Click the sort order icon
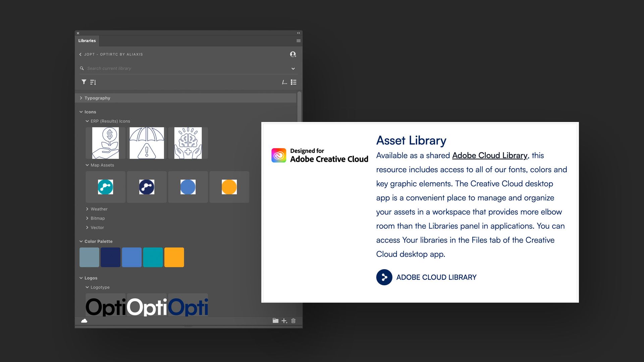Image resolution: width=644 pixels, height=362 pixels. point(93,82)
